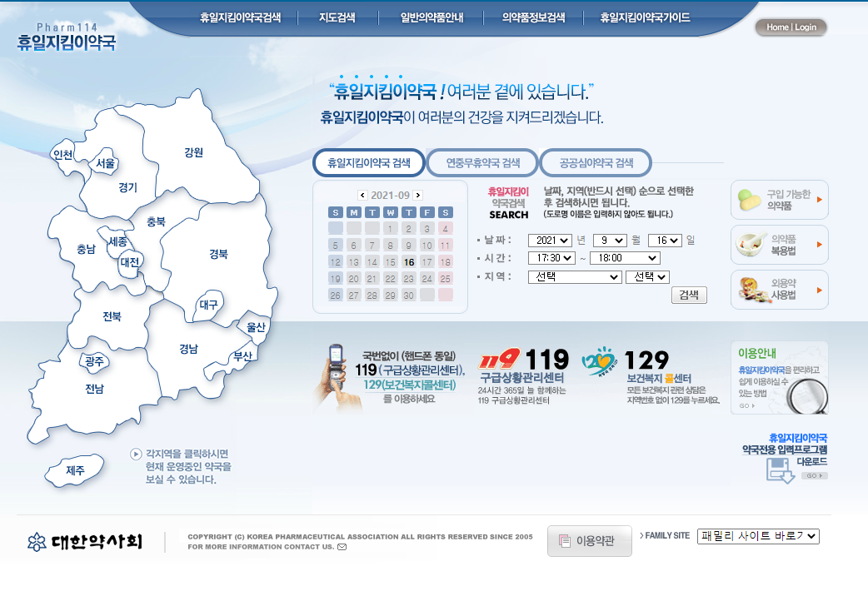Click the purchasable medicine pill icon

(x=750, y=200)
